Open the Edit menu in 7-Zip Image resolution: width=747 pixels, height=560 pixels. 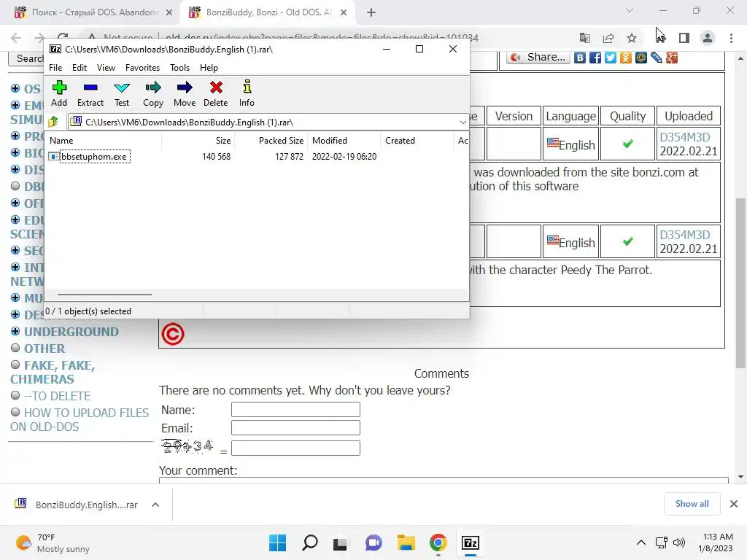[79, 68]
